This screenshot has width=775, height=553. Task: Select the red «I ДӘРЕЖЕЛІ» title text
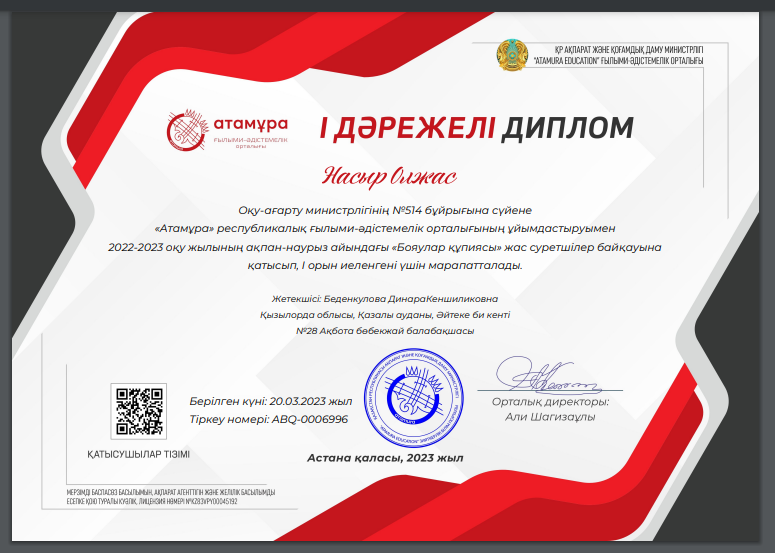pos(406,128)
